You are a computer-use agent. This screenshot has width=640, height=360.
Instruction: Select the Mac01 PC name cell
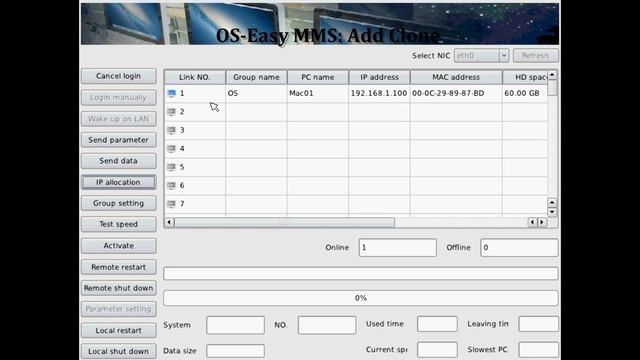point(318,93)
